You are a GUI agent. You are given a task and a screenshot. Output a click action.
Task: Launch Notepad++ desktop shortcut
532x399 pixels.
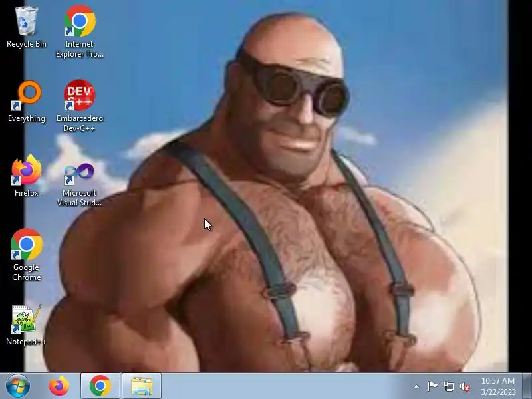point(27,325)
